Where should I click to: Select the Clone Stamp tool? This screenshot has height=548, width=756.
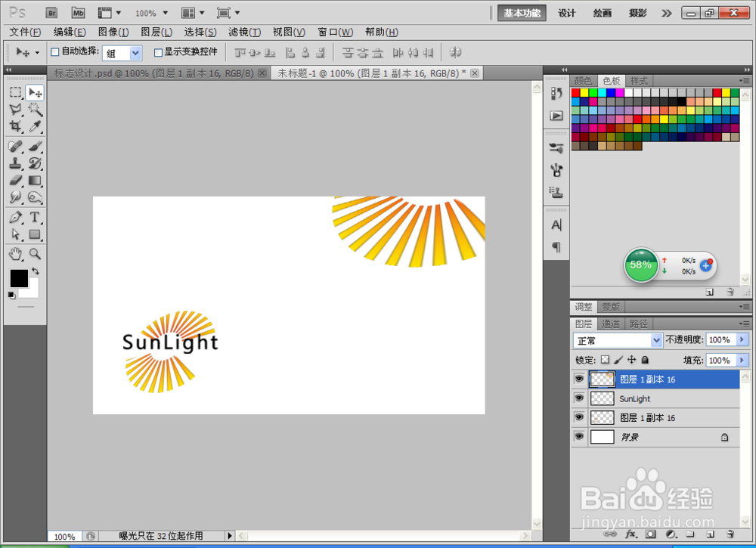tap(15, 163)
